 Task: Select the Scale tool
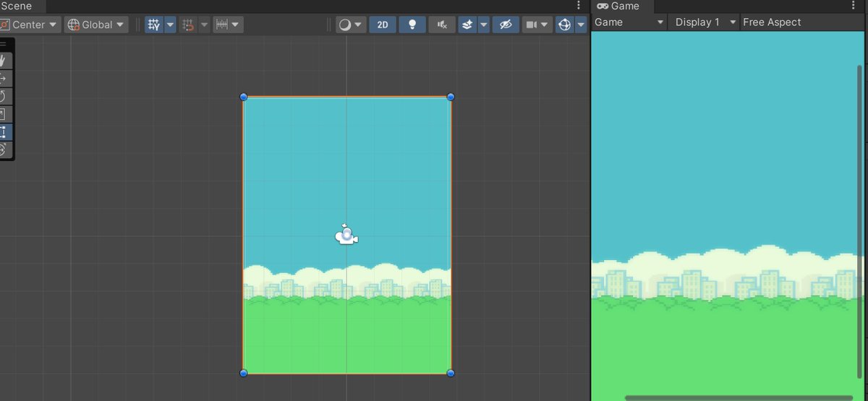click(x=4, y=113)
